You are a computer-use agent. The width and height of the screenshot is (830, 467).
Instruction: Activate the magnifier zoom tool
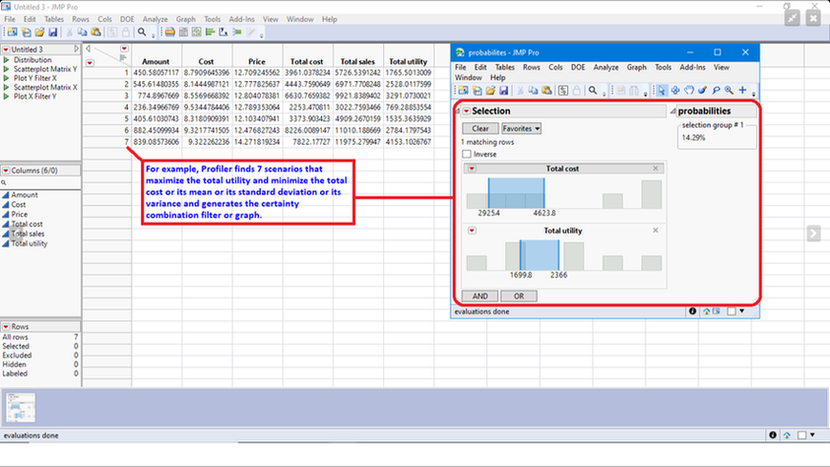tap(729, 91)
